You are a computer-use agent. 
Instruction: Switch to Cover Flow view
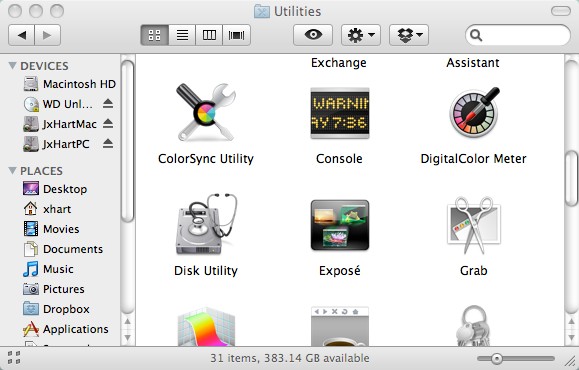(x=236, y=35)
